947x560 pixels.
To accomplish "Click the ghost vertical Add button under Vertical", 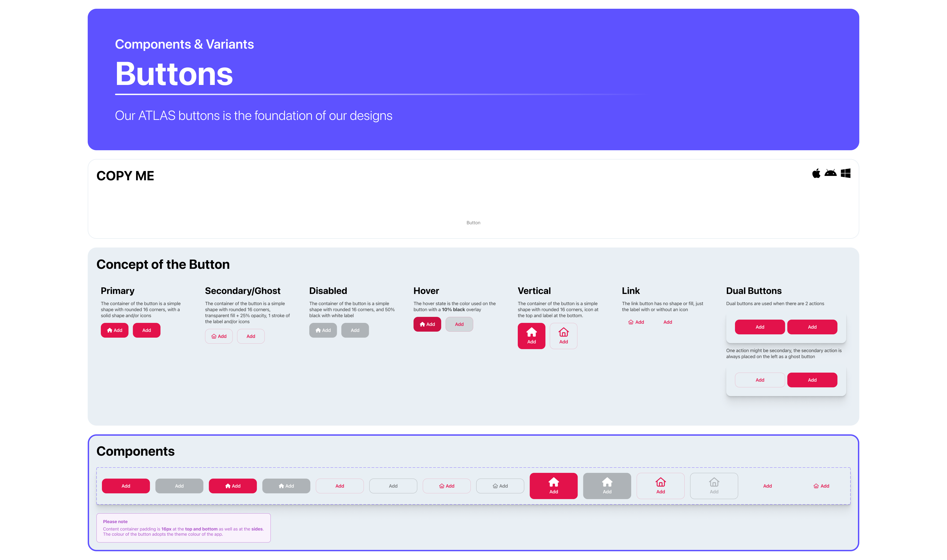I will click(x=563, y=336).
